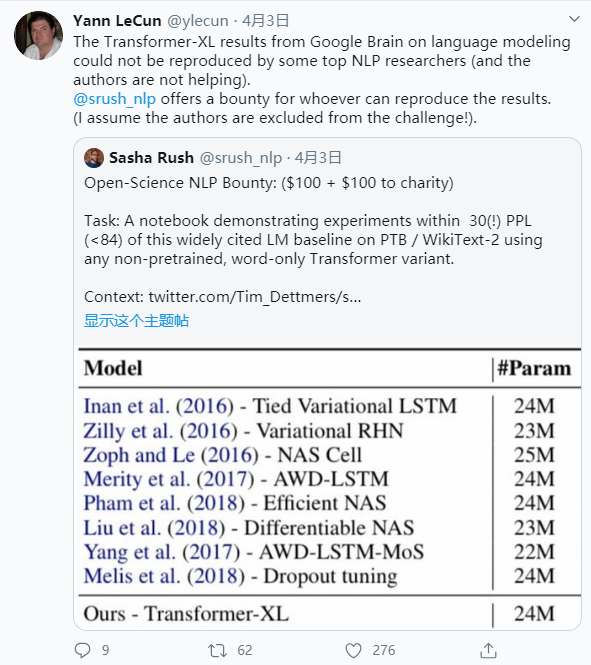This screenshot has height=665, width=591.
Task: Click the twitter.com/Tim_Dettmers context link
Action: click(254, 296)
